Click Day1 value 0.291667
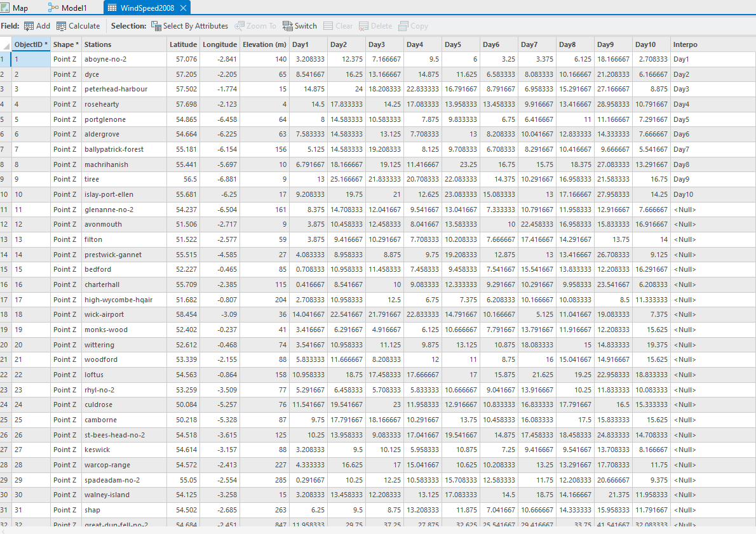 pos(308,480)
